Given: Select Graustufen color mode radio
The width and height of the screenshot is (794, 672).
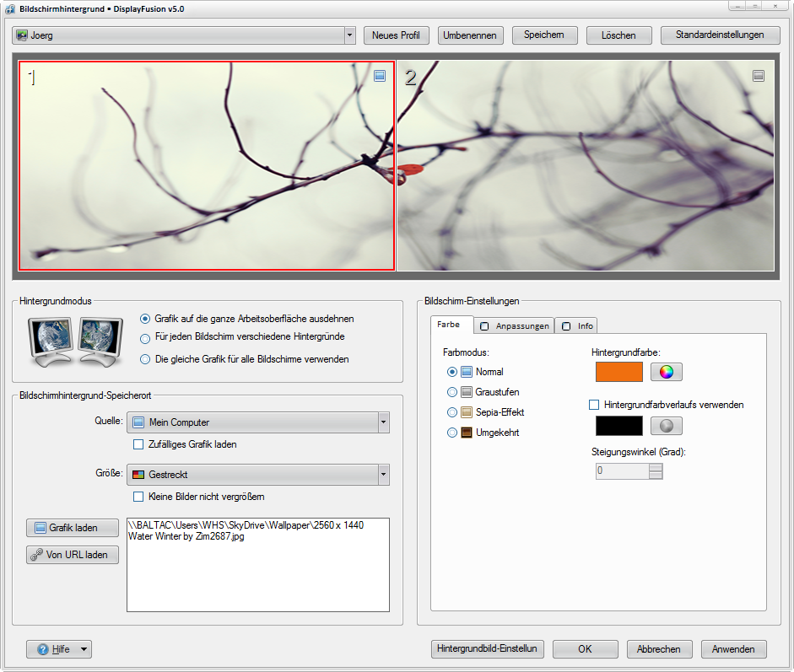Looking at the screenshot, I should pyautogui.click(x=452, y=392).
